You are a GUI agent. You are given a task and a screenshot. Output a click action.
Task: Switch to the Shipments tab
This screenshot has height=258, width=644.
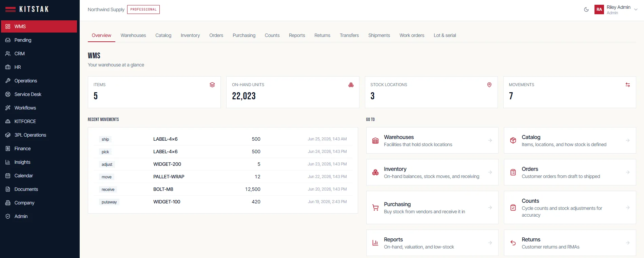[379, 35]
